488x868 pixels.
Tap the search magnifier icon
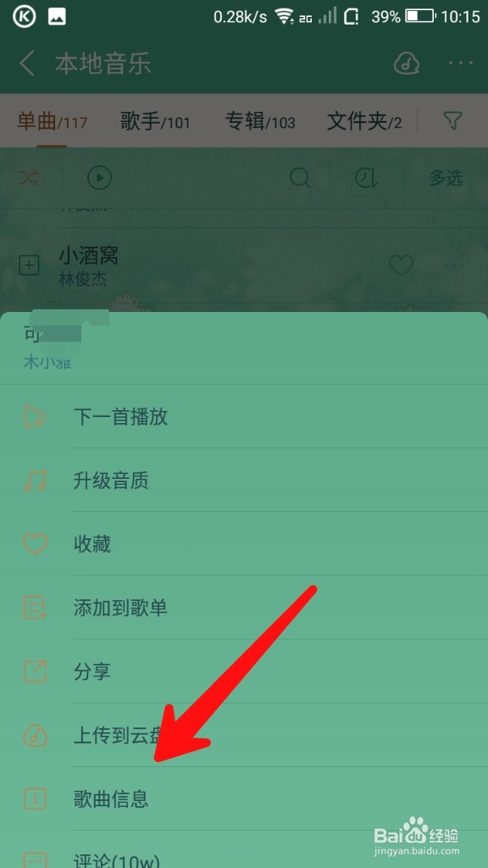click(300, 178)
